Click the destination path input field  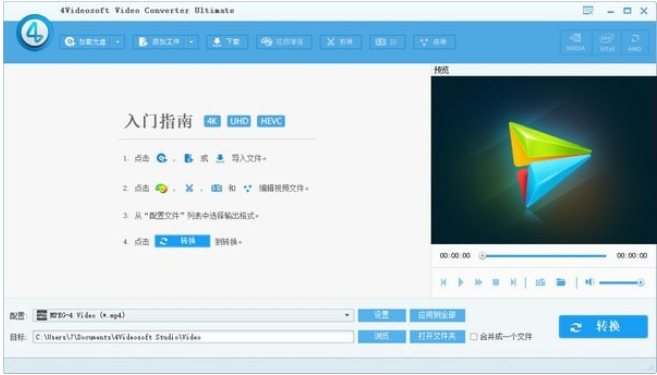[193, 337]
